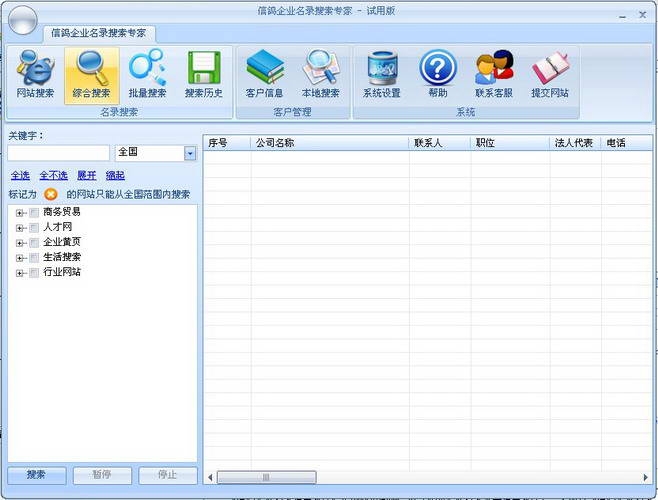658x500 pixels.
Task: Open 系统设置 system settings
Action: [x=382, y=75]
